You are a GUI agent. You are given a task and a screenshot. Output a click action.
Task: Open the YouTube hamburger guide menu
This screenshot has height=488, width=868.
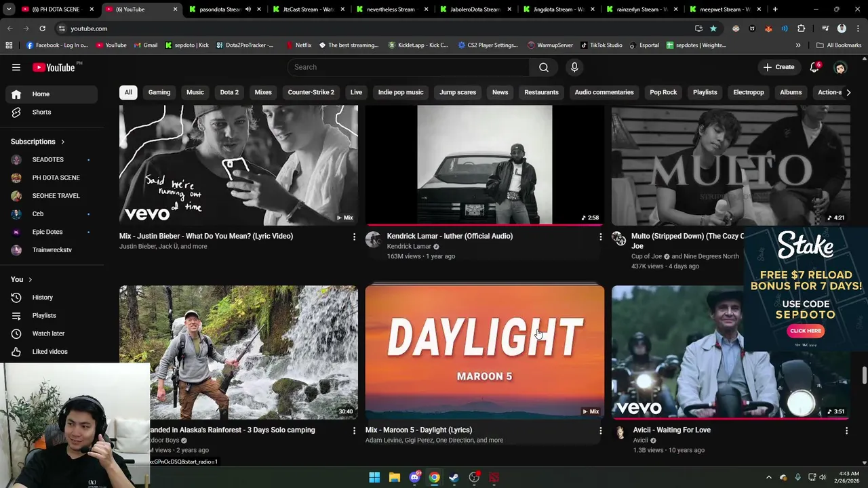point(16,67)
